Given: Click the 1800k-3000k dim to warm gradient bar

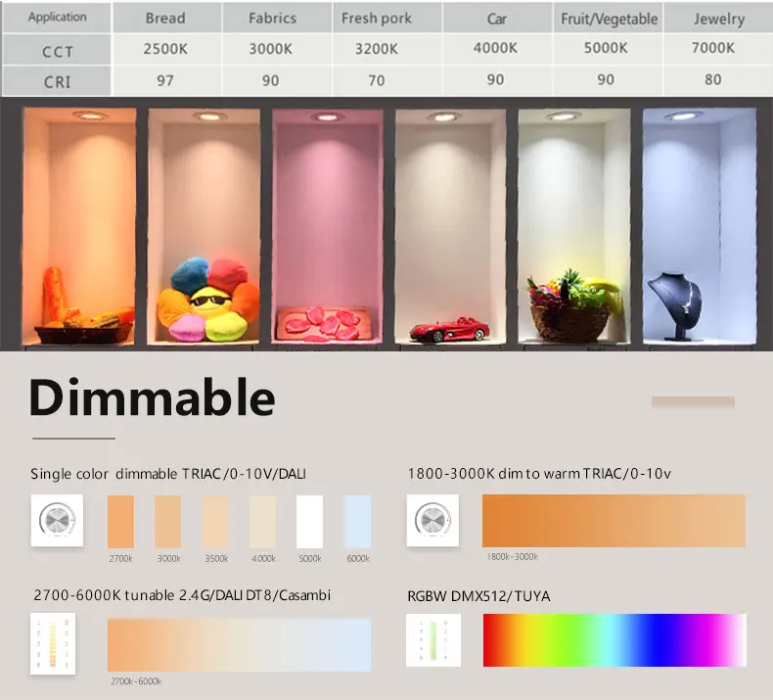Looking at the screenshot, I should tap(614, 521).
